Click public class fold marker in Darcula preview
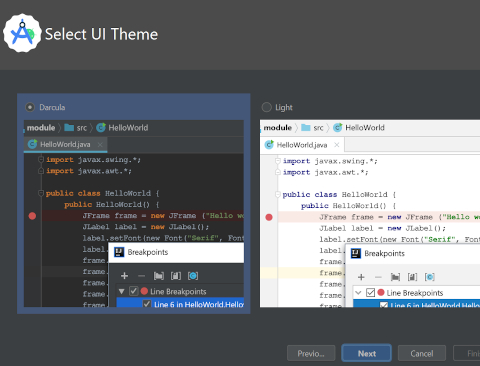Image resolution: width=480 pixels, height=366 pixels. click(41, 193)
